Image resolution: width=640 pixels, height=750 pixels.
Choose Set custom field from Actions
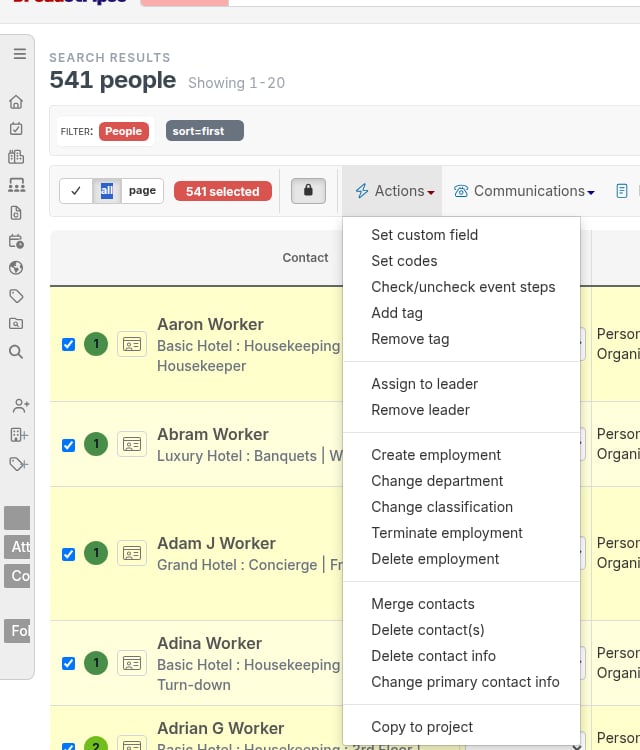(x=424, y=235)
